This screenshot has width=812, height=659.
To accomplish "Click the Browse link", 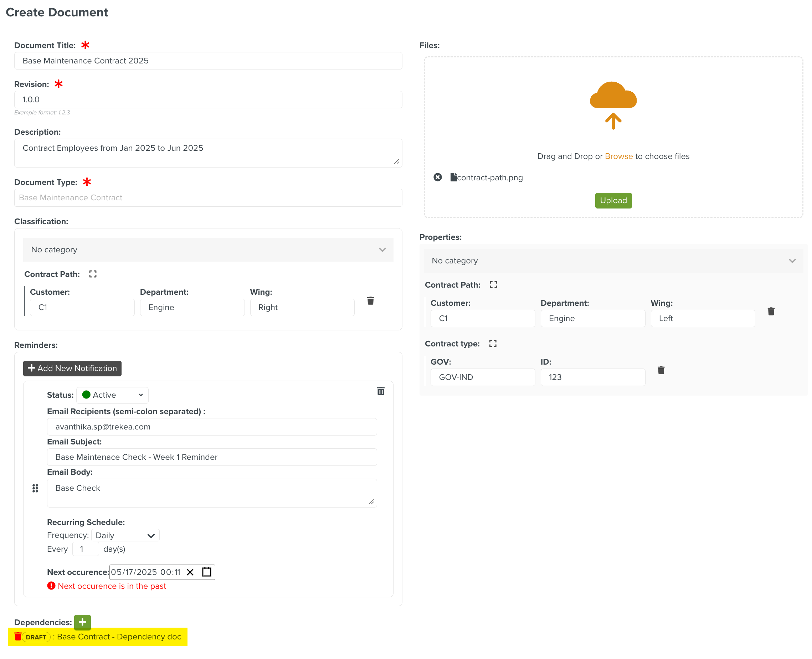I will click(618, 156).
